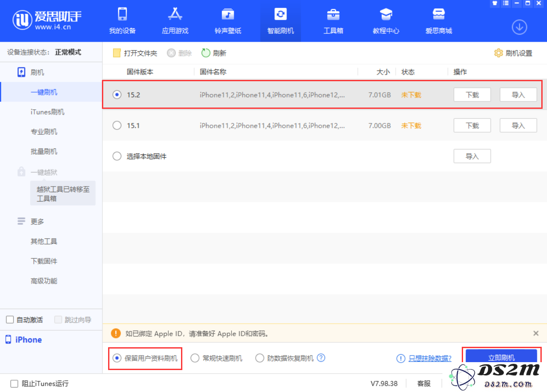Tick the 阻止iTunes运行 checkbox
Screen dimensions: 547x392
pos(14,384)
